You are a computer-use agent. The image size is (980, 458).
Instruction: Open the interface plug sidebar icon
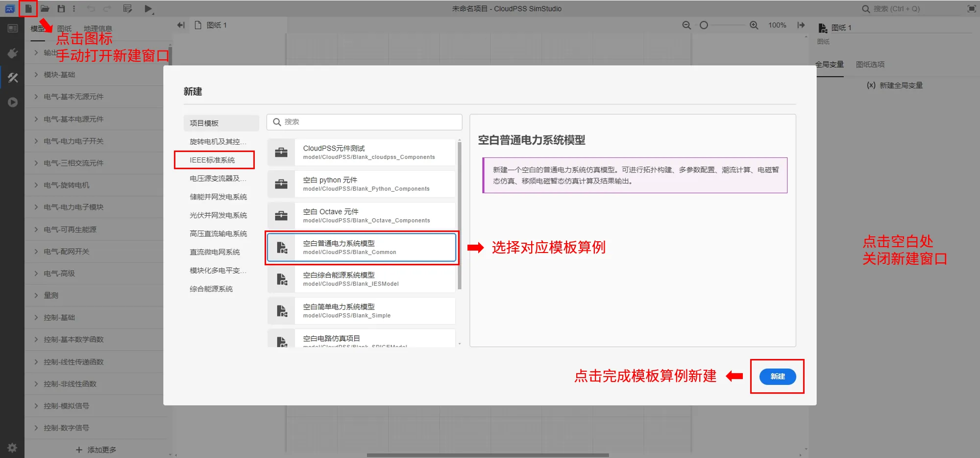coord(13,53)
